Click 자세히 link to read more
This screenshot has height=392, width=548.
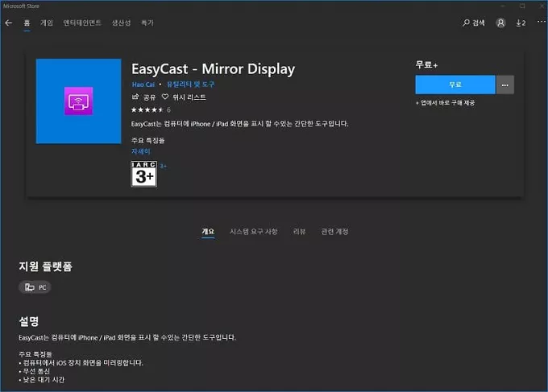[140, 151]
